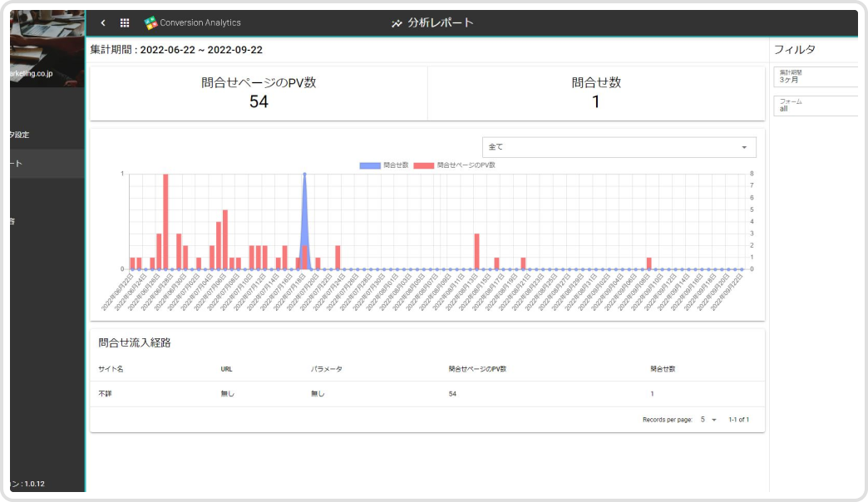This screenshot has width=868, height=502.
Task: Open the 集計期間 filter set to 3ヶ月
Action: [x=815, y=76]
